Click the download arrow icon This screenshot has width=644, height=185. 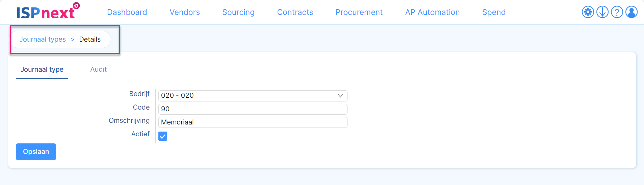(x=602, y=12)
